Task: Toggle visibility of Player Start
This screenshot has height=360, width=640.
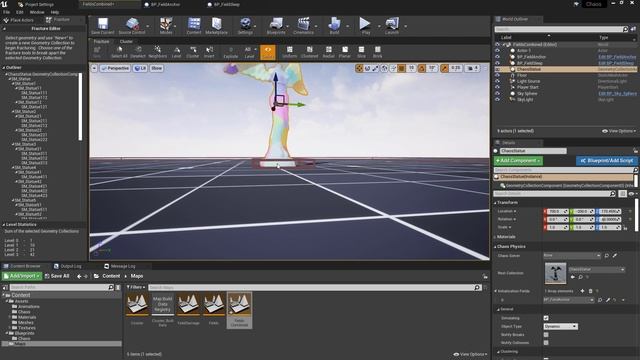Action: click(497, 87)
